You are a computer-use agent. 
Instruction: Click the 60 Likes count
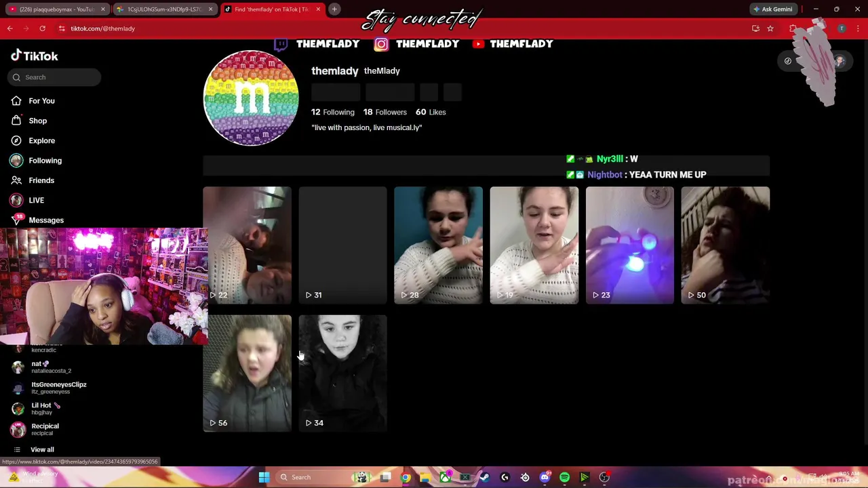(431, 112)
